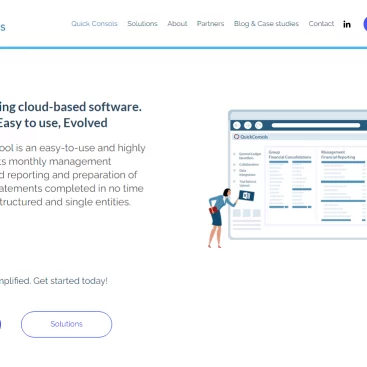Viewport: 367px width, 367px height.
Task: Go to the Contact page
Action: [321, 24]
